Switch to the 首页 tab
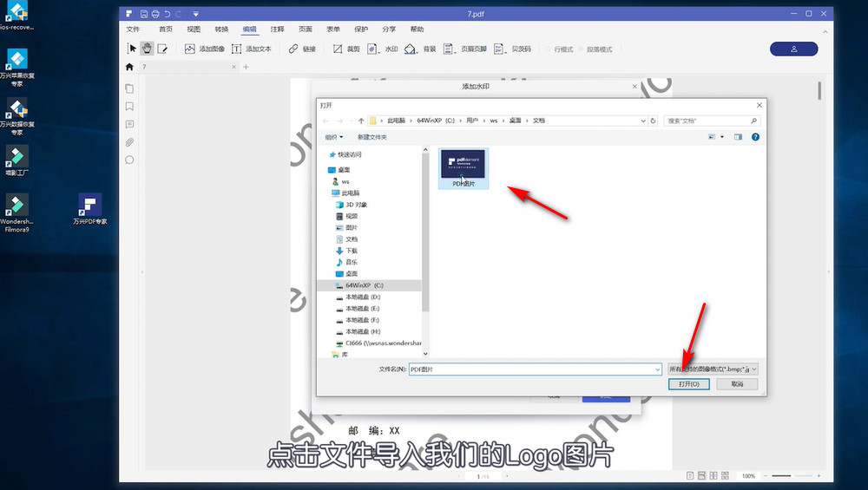This screenshot has width=868, height=490. point(166,29)
